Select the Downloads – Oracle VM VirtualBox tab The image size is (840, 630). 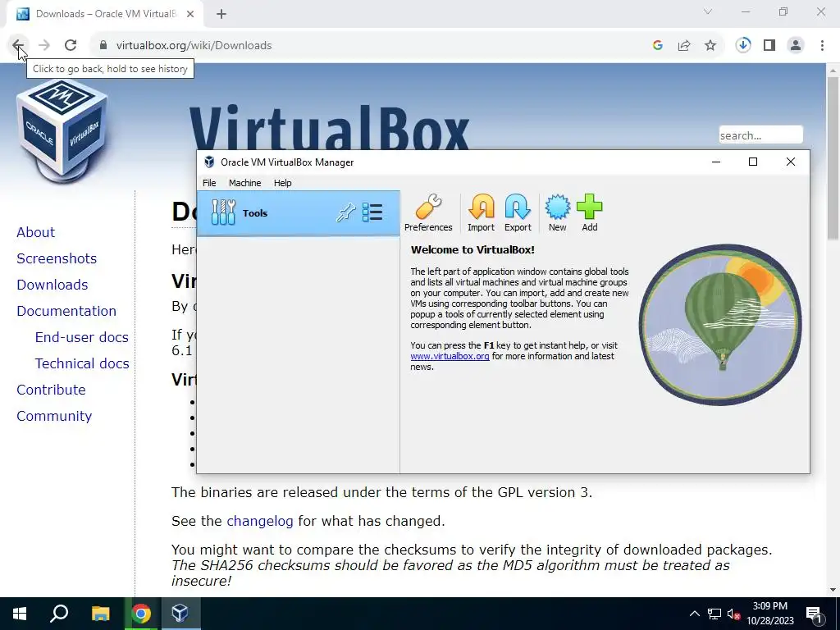105,14
